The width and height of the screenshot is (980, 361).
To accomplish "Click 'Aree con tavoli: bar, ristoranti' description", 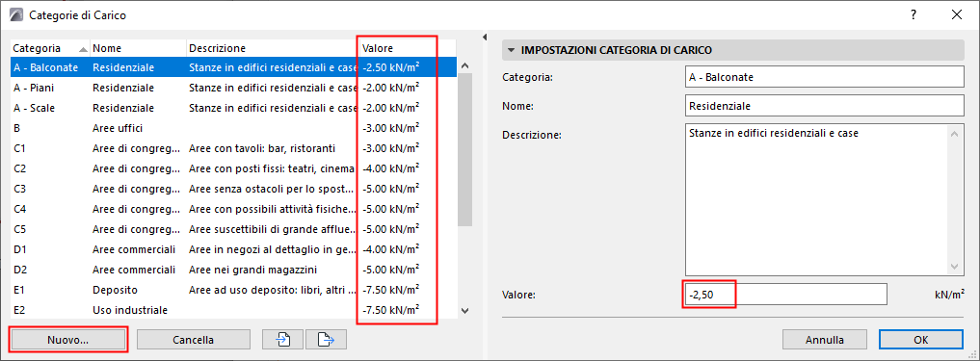I will [x=262, y=148].
